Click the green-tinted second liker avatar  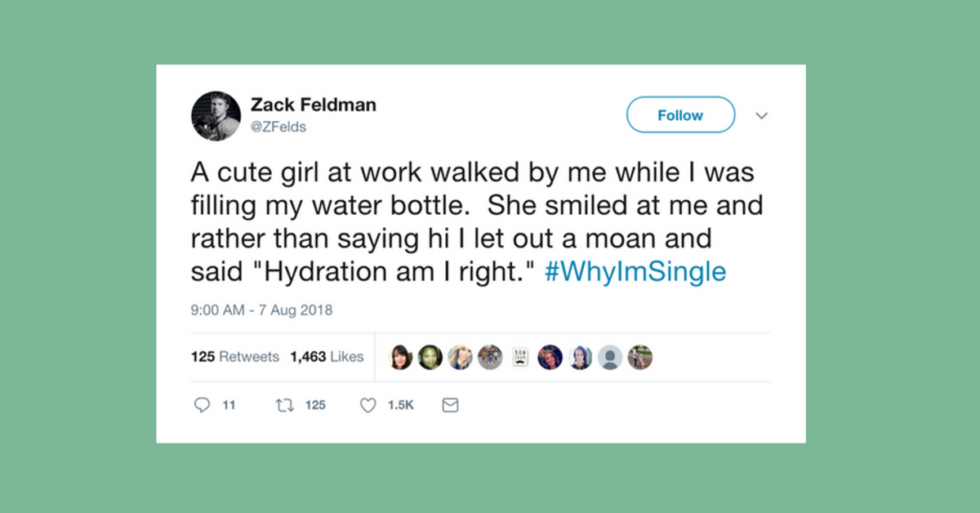(x=430, y=357)
